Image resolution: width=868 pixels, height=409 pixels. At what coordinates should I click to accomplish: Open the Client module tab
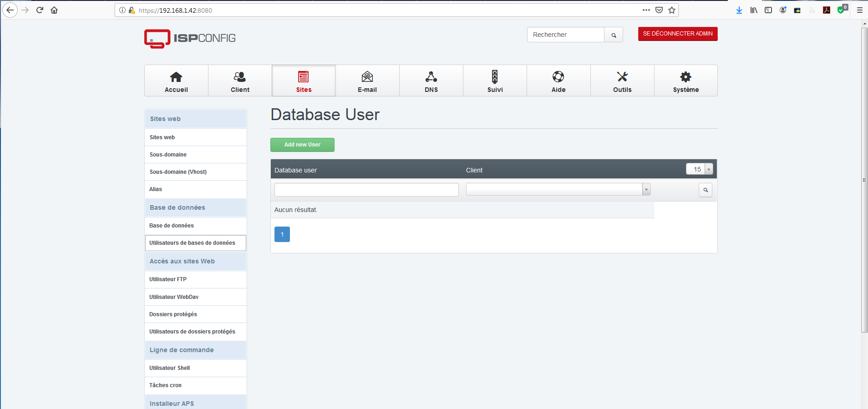coord(240,81)
